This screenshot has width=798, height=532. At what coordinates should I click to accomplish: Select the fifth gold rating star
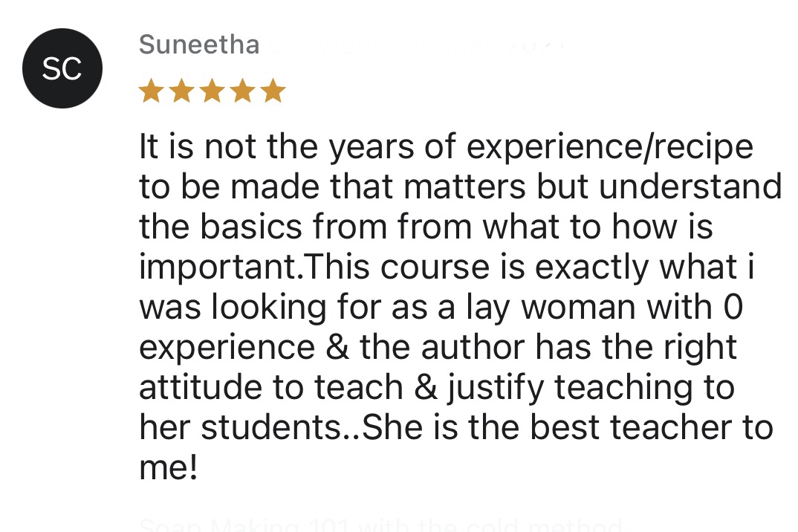[273, 91]
